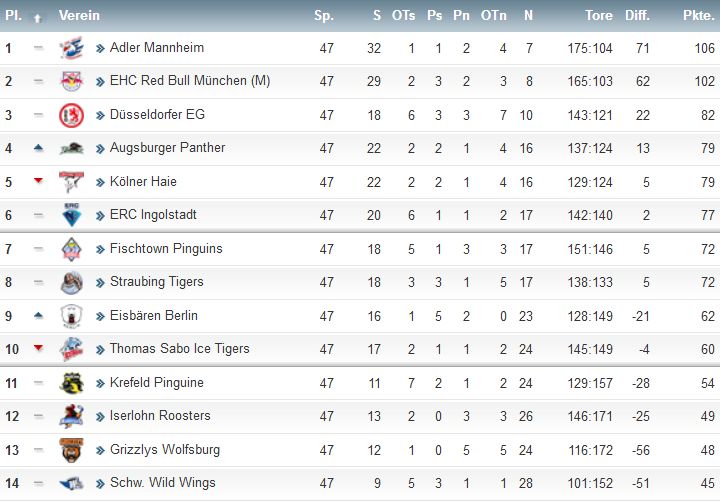Click the Straubing Tigers logo

coord(72,282)
